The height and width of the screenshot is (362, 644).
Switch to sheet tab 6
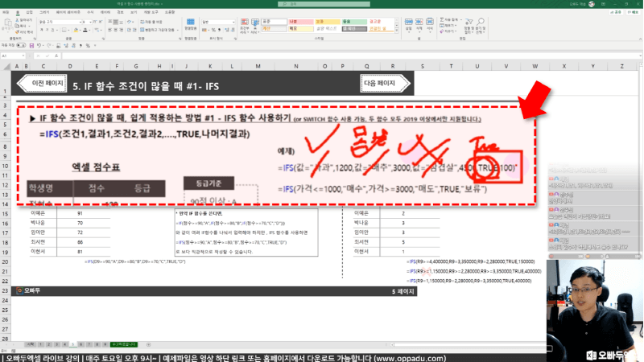pyautogui.click(x=81, y=345)
